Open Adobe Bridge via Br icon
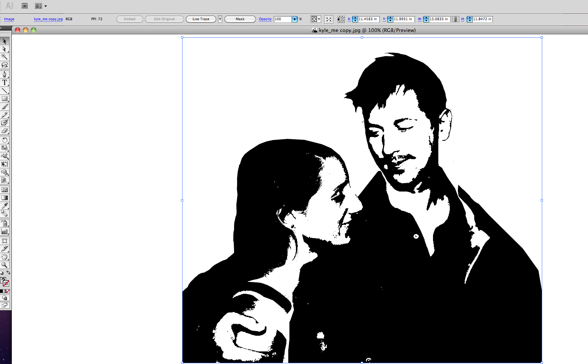588x364 pixels. 25,6
